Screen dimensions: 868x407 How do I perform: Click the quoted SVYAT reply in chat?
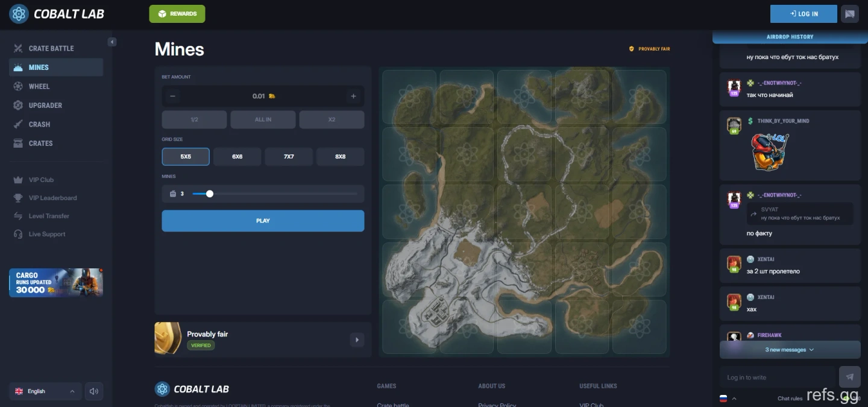tap(799, 213)
